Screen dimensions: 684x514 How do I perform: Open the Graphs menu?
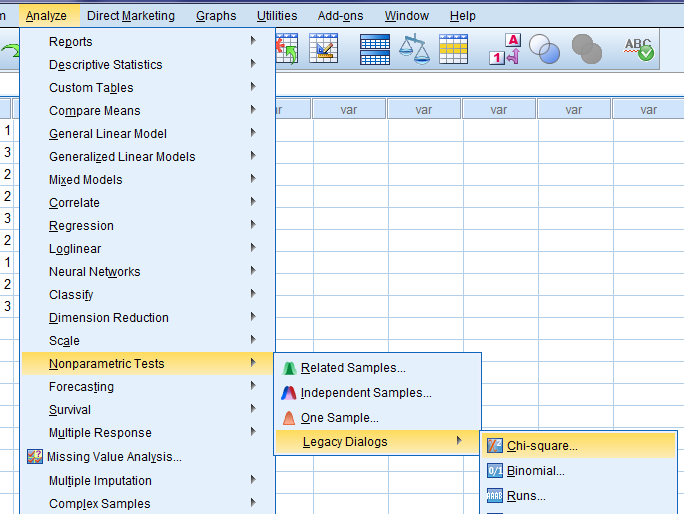coord(216,16)
